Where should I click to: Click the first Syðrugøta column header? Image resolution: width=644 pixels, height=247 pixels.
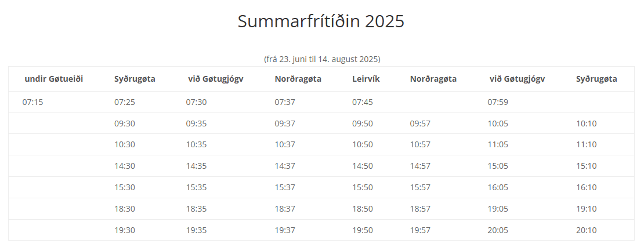[135, 79]
